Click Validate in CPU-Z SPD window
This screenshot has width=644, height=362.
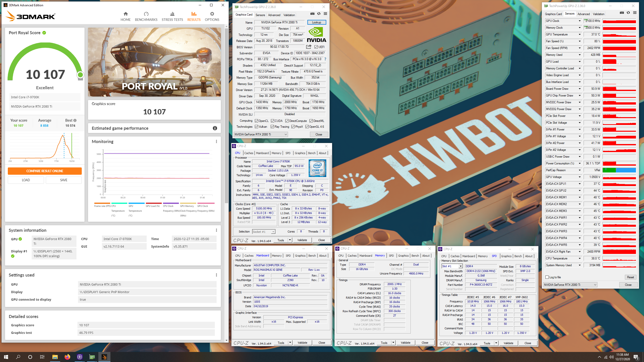[508, 343]
